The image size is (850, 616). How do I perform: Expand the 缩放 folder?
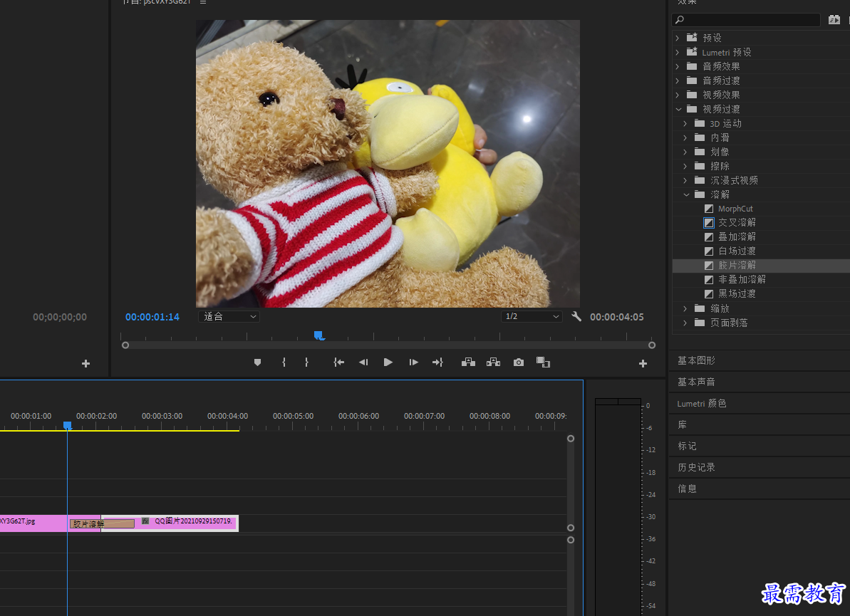tap(685, 308)
